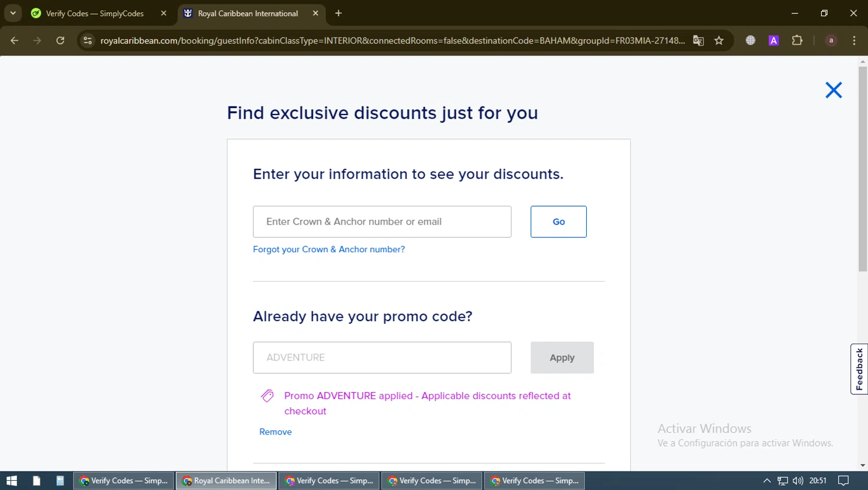Restore down the Chrome window
The image size is (868, 490).
click(824, 13)
